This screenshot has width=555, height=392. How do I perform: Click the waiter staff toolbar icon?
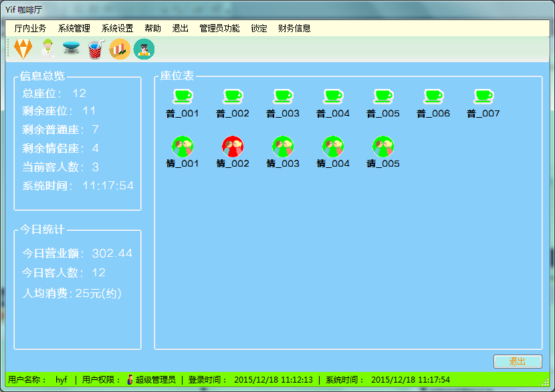(x=47, y=49)
